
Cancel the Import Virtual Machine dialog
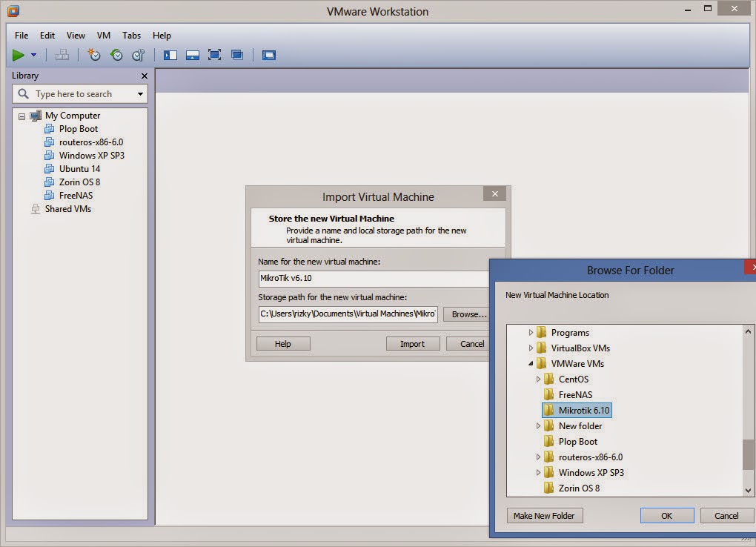point(468,344)
